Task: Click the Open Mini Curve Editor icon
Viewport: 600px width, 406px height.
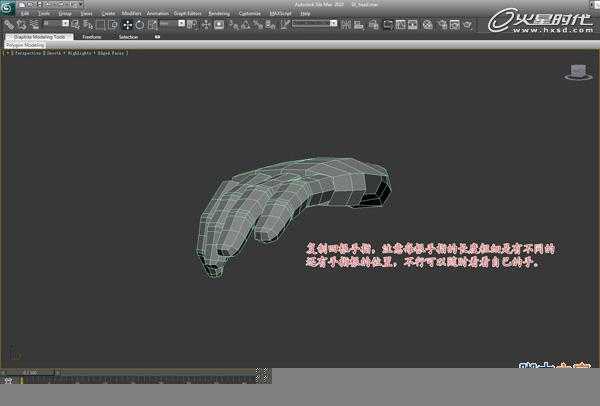Action: 8,380
